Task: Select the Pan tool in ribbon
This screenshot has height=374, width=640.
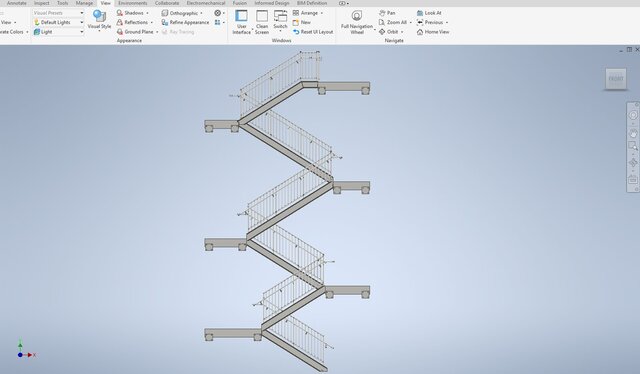Action: (387, 13)
